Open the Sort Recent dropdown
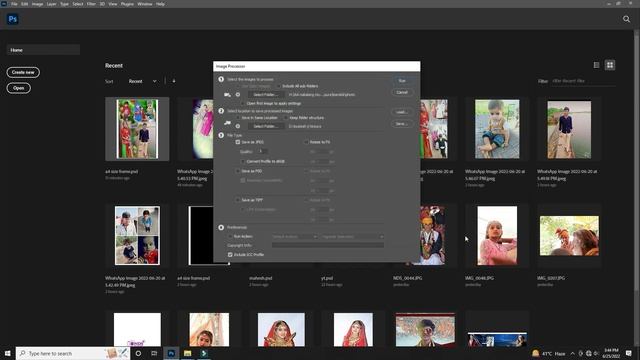Screen dimensions: 640x360 click(x=142, y=81)
